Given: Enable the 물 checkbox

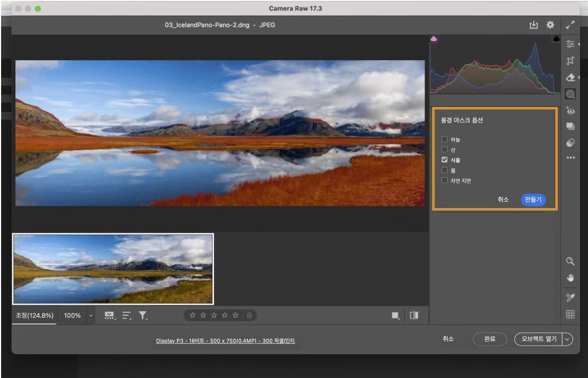Looking at the screenshot, I should point(444,170).
